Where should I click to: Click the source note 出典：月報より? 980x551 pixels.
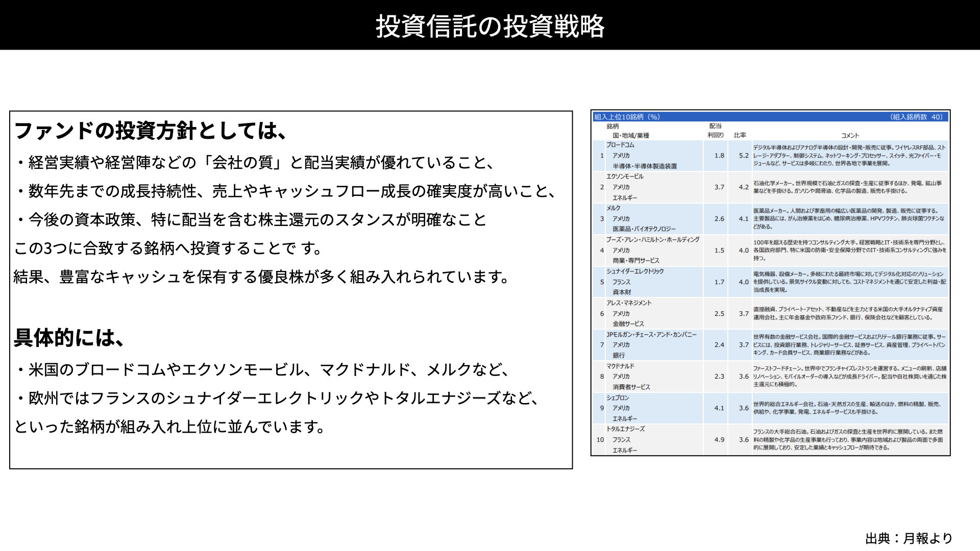[909, 538]
